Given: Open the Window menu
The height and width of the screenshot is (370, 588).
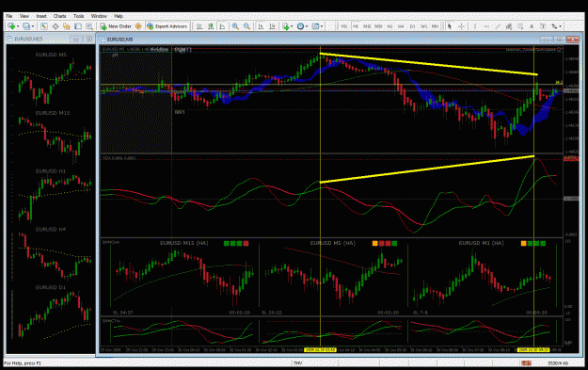Looking at the screenshot, I should tap(99, 16).
